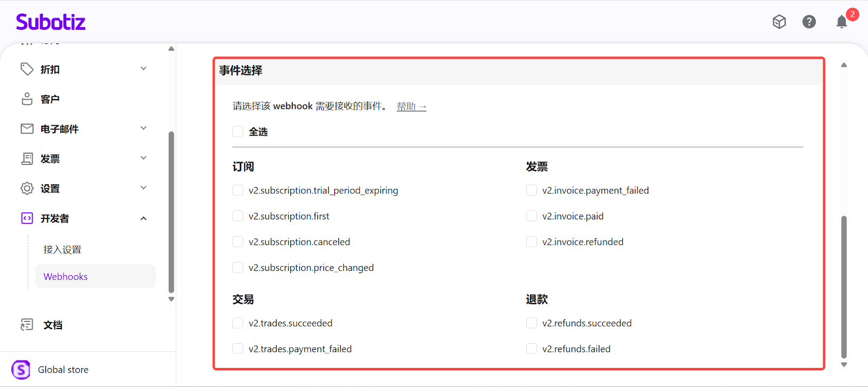Click the 电子邮件 envelope icon
868x387 pixels.
click(x=27, y=128)
